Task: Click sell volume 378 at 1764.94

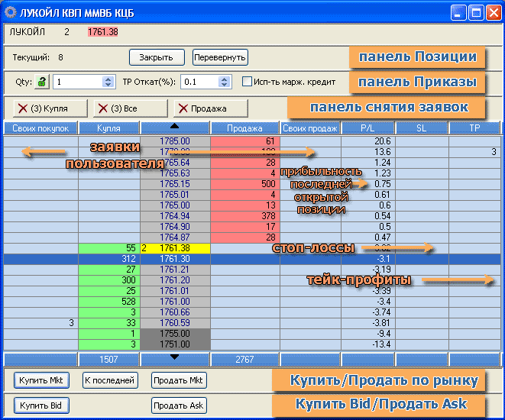Action: tap(245, 216)
